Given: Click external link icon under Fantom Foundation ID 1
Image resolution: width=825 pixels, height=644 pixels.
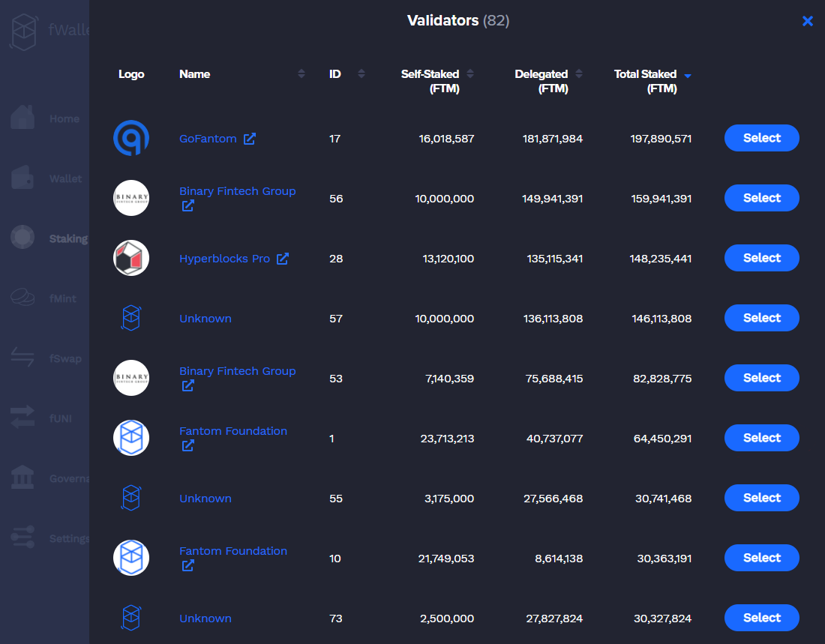Looking at the screenshot, I should 187,445.
